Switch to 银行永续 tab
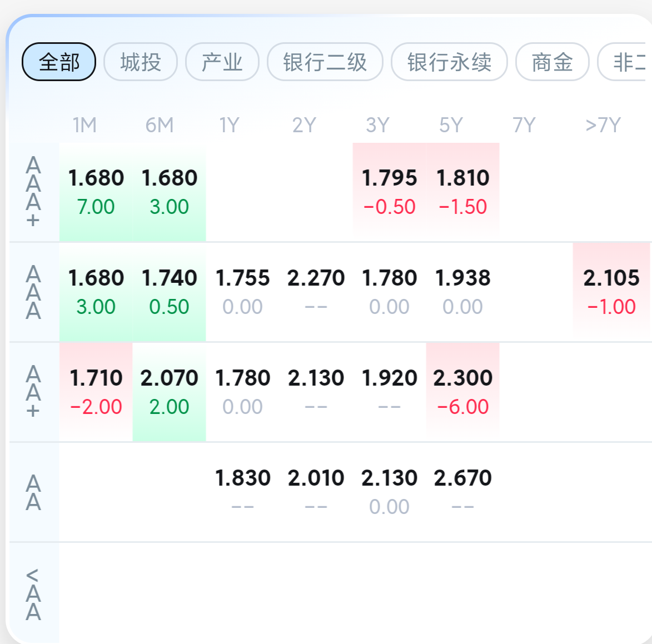 (x=449, y=62)
